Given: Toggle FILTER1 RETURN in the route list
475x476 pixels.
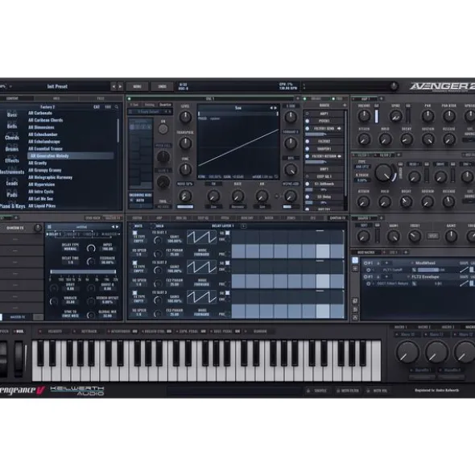Looking at the screenshot, I should (x=308, y=156).
